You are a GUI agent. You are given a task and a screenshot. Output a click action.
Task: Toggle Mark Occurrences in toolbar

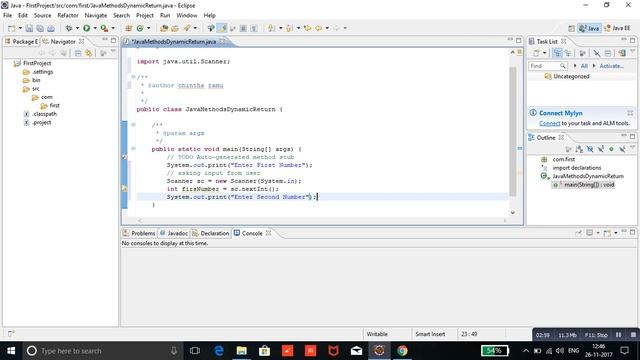[x=222, y=28]
